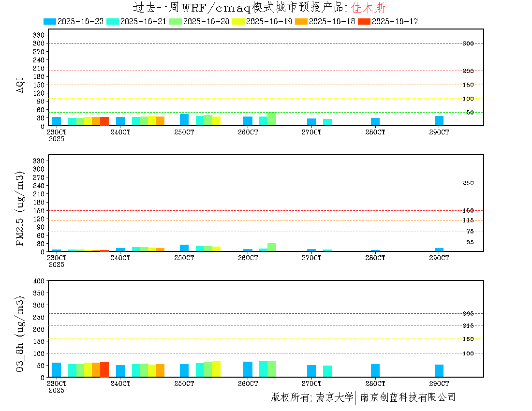Viewport: 532px width, 411px height.
Task: Click the 250 threshold label in PM2.5 chart
Action: (x=468, y=183)
